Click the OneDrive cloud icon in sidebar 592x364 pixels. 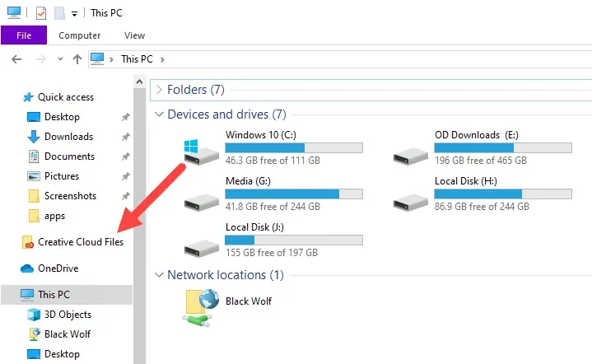point(26,268)
